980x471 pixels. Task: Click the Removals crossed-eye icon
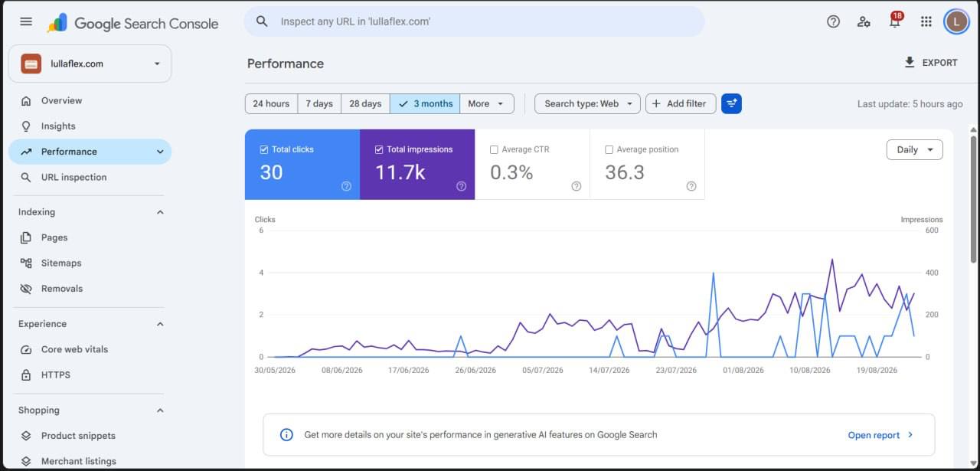pos(26,289)
